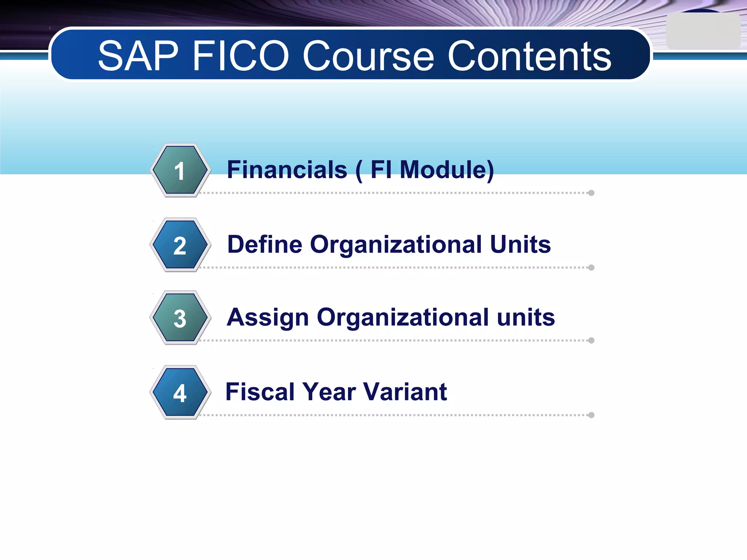The width and height of the screenshot is (747, 560).
Task: Open Define Organizational Units topic
Action: [x=388, y=244]
